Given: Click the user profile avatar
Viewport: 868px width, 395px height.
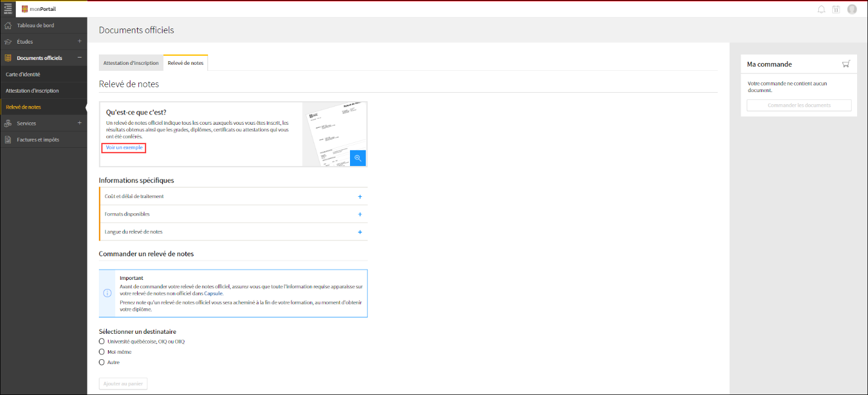Looking at the screenshot, I should pyautogui.click(x=852, y=9).
